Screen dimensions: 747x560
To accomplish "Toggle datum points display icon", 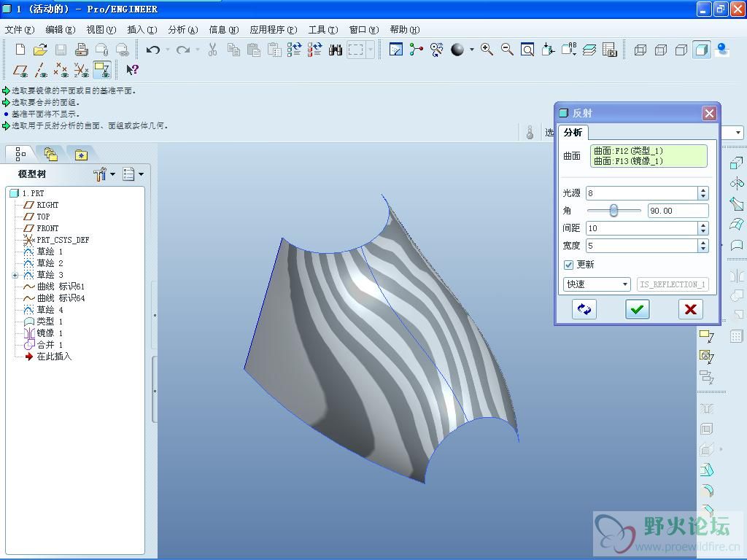I will 61,71.
